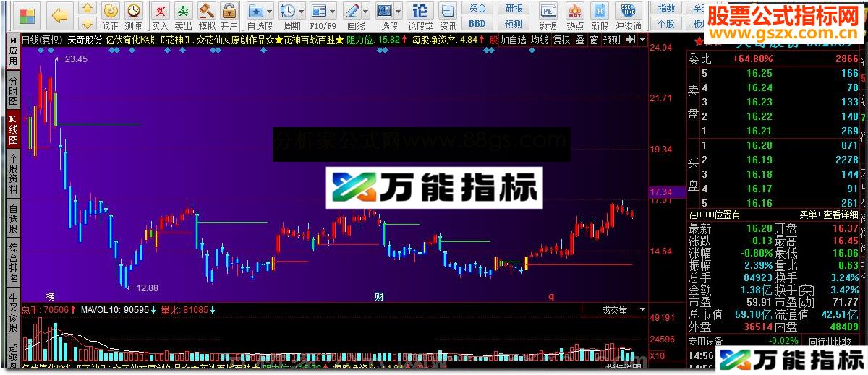Click the X10 volume scale label
This screenshot has height=375, width=868.
tap(658, 355)
